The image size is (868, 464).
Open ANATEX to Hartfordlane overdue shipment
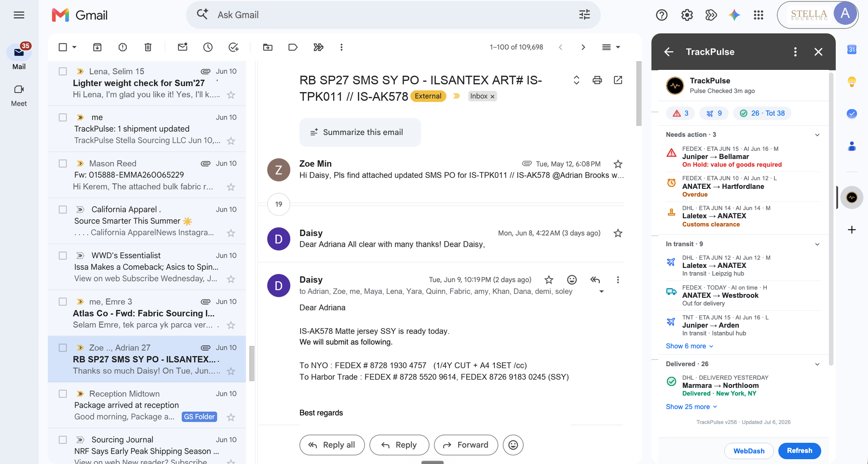(743, 186)
